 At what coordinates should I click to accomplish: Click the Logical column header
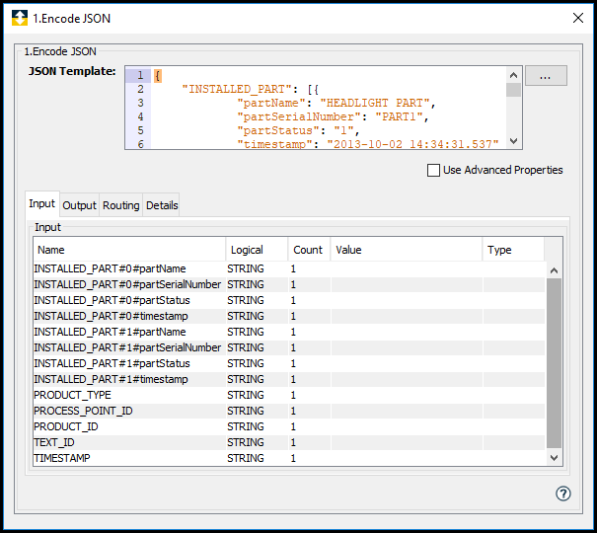pos(257,250)
